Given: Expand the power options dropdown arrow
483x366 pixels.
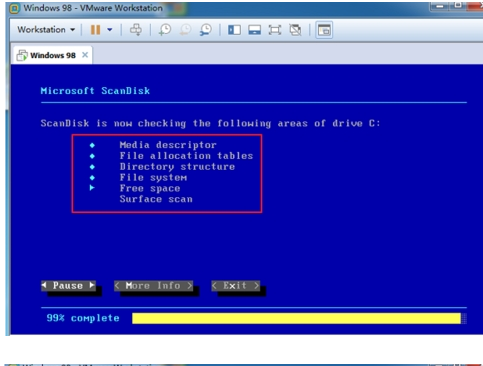Looking at the screenshot, I should (x=110, y=30).
